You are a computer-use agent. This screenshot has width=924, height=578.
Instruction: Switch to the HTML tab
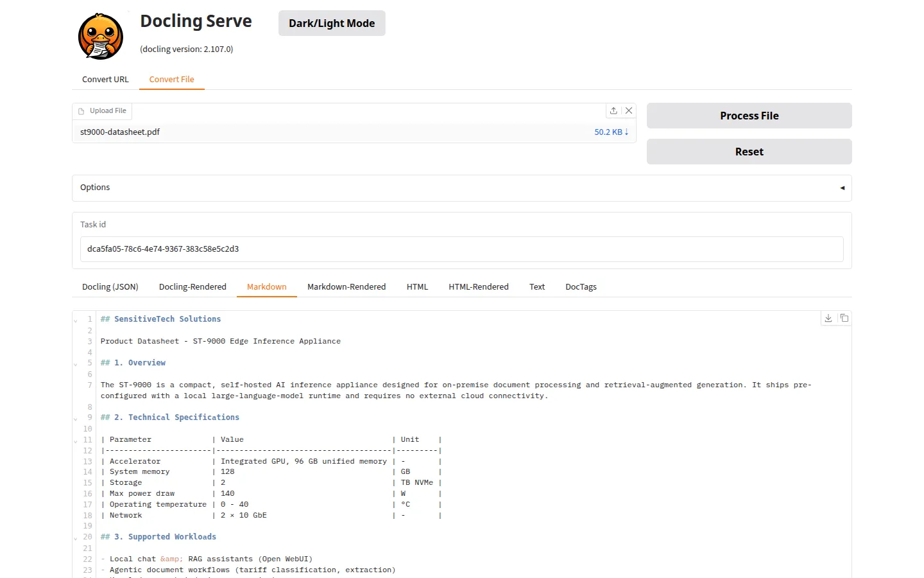point(417,286)
